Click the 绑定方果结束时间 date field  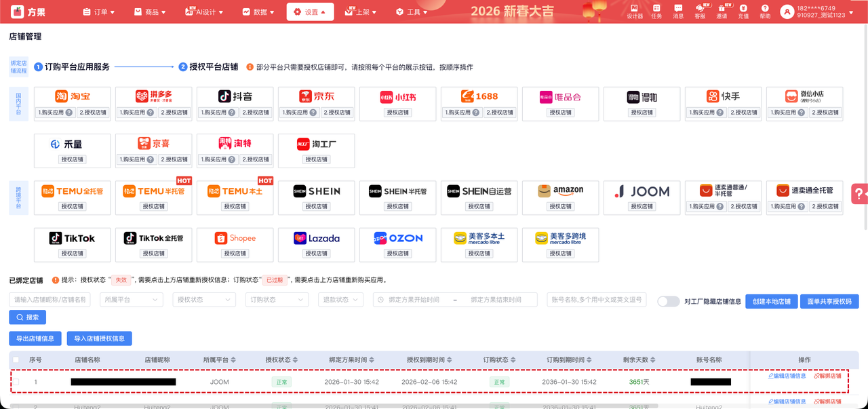[x=498, y=300]
